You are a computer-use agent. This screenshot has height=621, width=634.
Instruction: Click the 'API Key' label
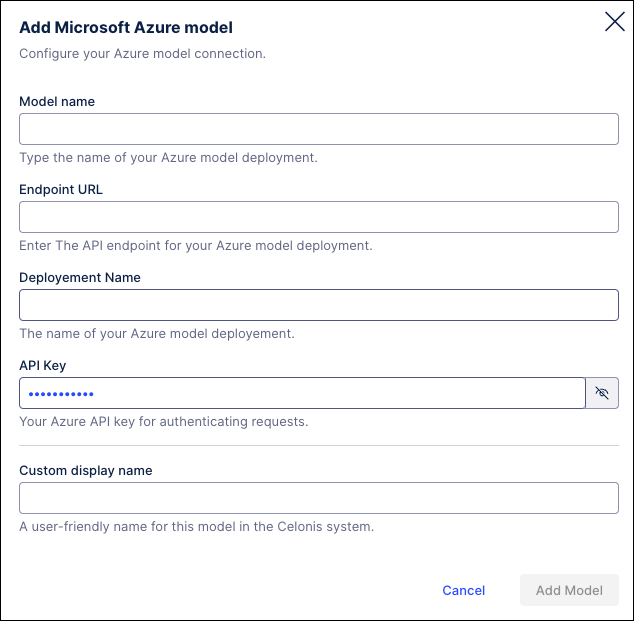click(42, 365)
